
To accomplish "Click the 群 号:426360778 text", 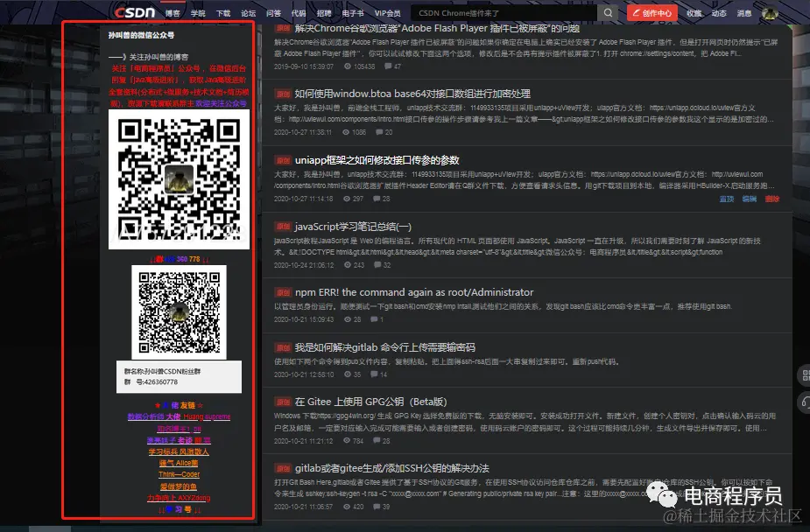I will tap(151, 382).
